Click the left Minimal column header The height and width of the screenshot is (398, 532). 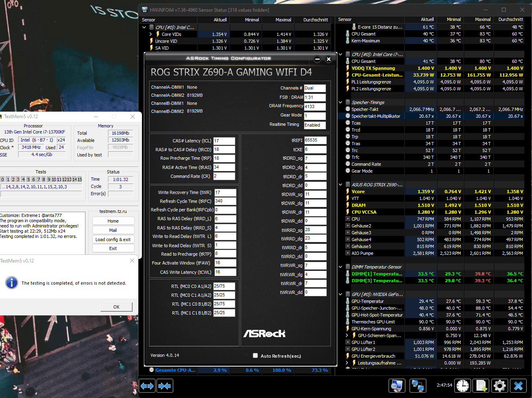pyautogui.click(x=245, y=20)
